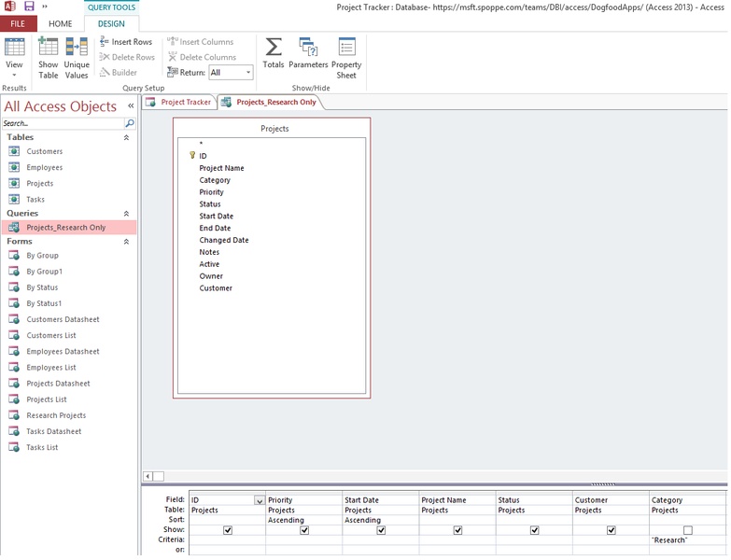This screenshot has width=731, height=560.
Task: Open the FILE tab
Action: (18, 23)
